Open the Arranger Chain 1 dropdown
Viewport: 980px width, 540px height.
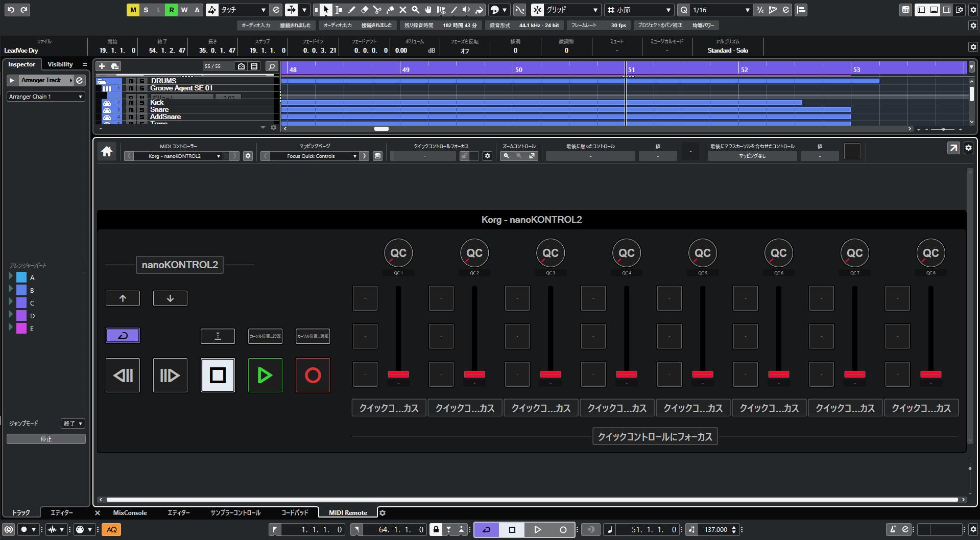[45, 97]
